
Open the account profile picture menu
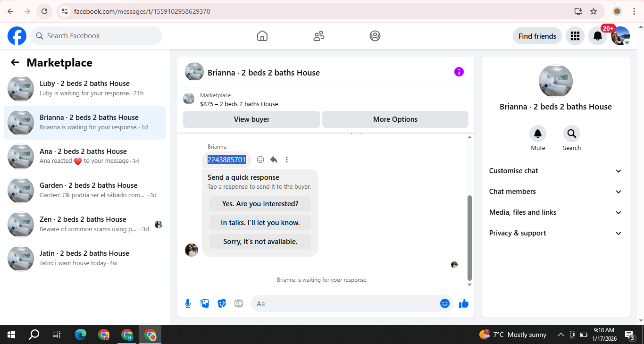[620, 36]
